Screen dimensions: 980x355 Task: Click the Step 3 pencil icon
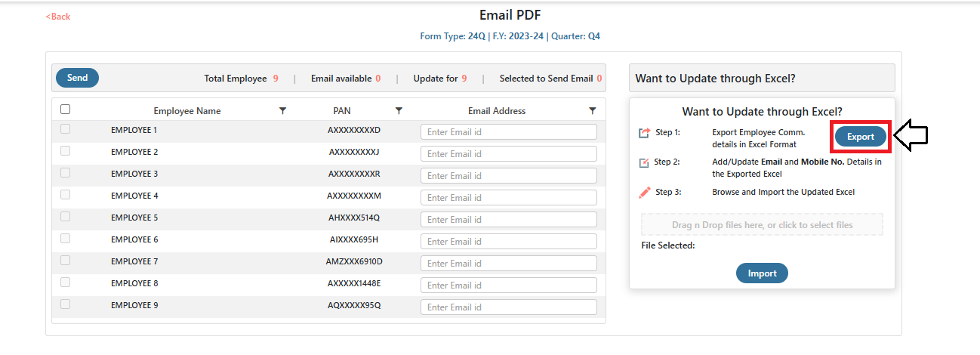click(x=644, y=193)
